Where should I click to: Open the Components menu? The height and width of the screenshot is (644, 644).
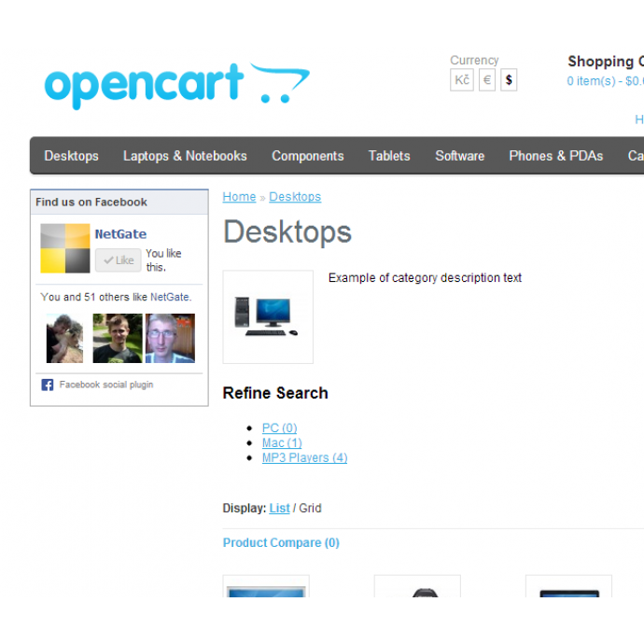click(308, 156)
